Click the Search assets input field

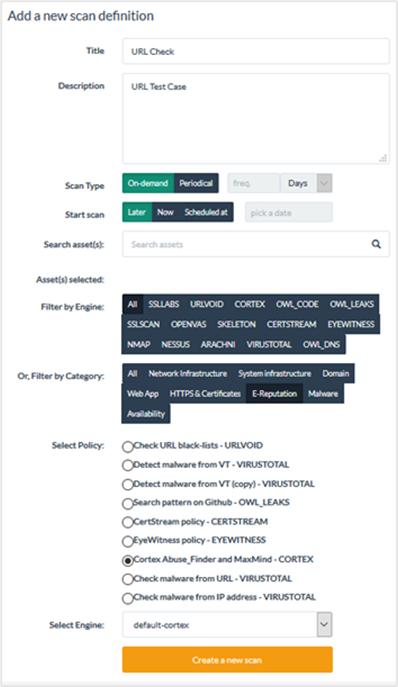tap(256, 244)
